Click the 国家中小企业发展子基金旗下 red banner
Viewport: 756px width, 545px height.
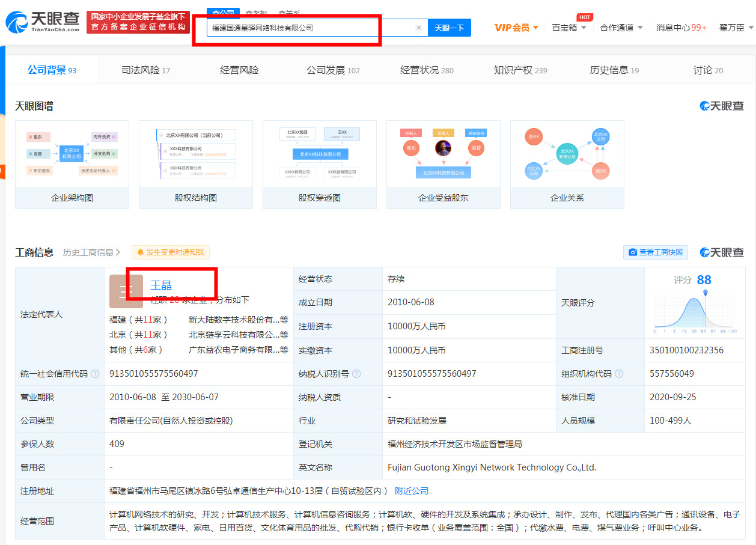[138, 22]
